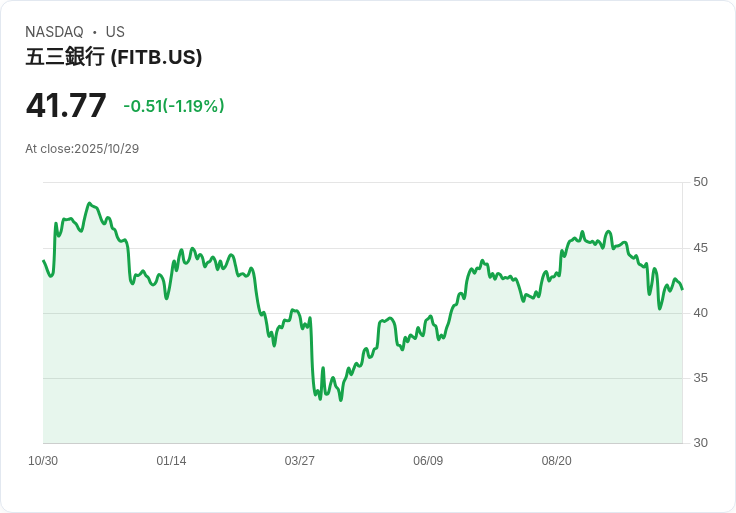Click the lowest dip of the price line
This screenshot has width=736, height=513.
[x=341, y=400]
